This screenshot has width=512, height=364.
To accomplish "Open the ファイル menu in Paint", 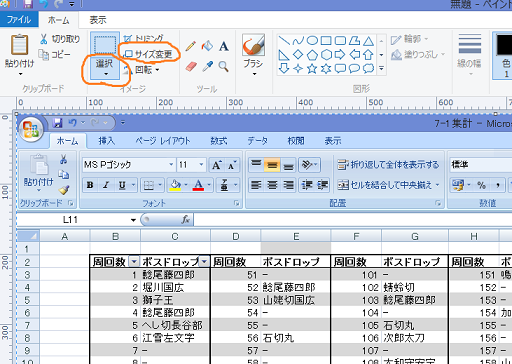I will [19, 20].
